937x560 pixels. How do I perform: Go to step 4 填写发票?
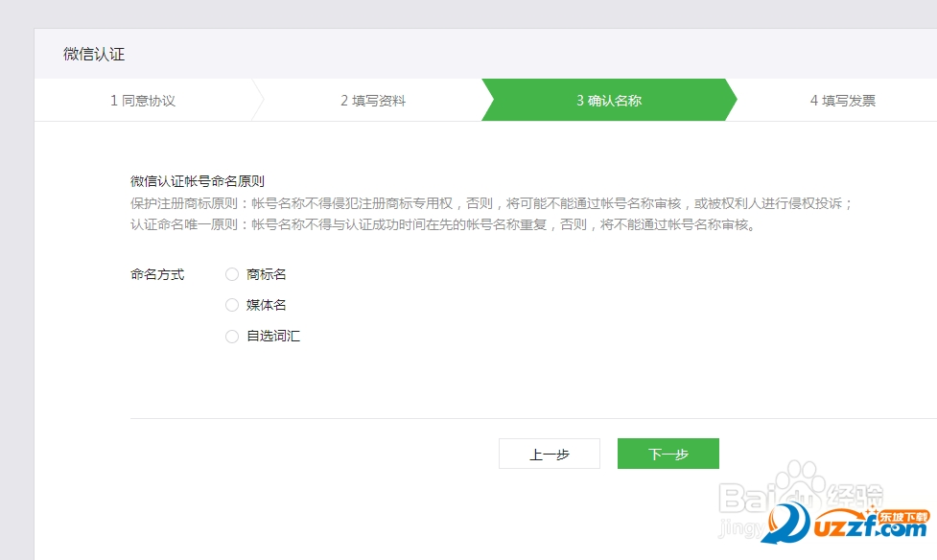(844, 100)
